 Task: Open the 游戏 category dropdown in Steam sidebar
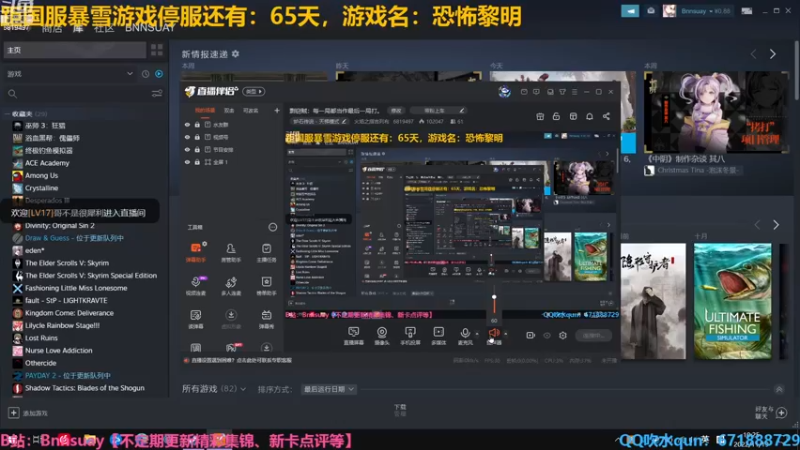(70, 74)
